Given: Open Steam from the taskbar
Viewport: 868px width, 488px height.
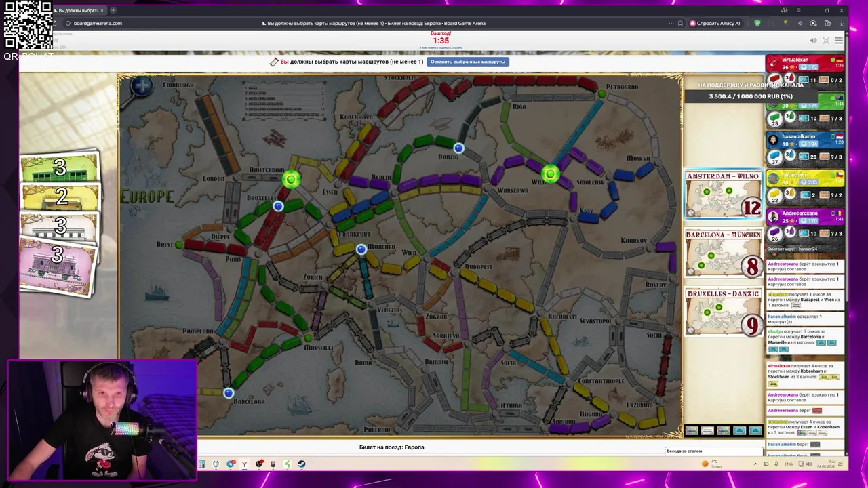Looking at the screenshot, I should pyautogui.click(x=302, y=464).
